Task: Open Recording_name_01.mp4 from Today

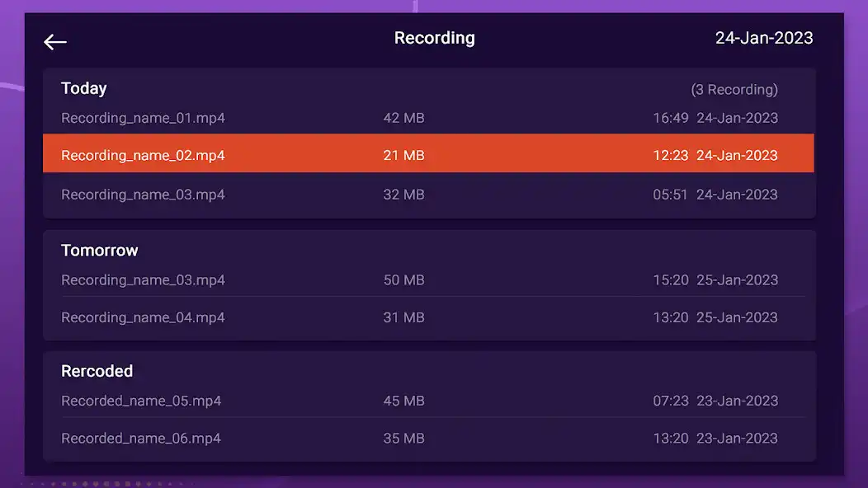Action: tap(142, 118)
